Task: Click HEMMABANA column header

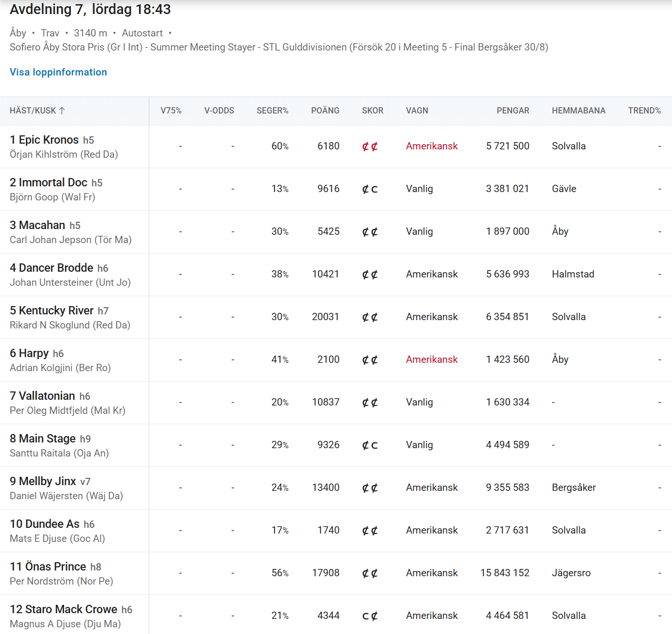Action: 579,110
